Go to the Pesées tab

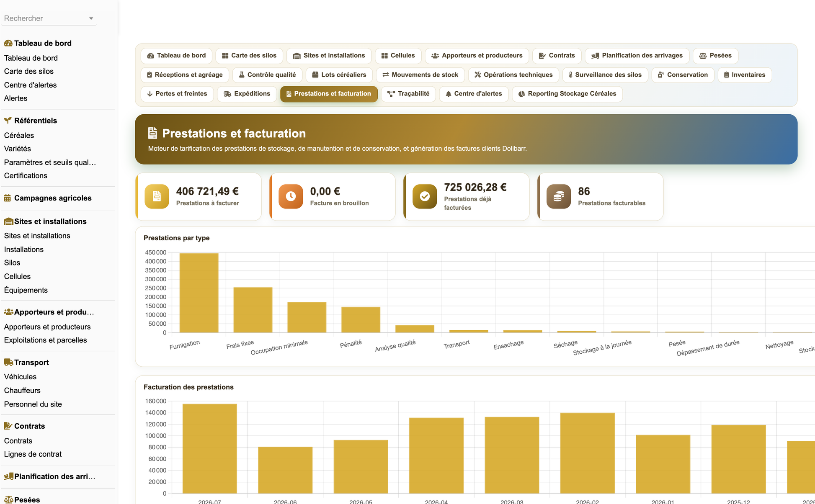pos(715,56)
